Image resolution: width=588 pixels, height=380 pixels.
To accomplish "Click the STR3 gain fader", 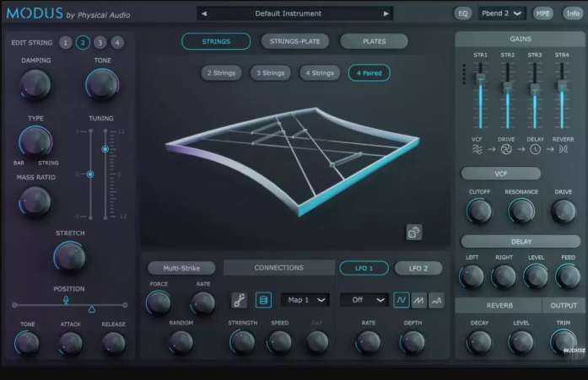I will [535, 89].
